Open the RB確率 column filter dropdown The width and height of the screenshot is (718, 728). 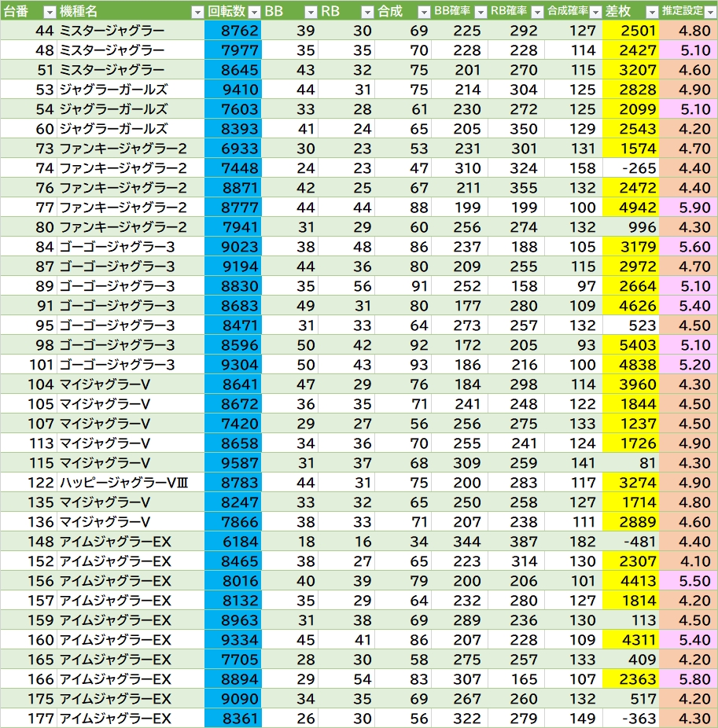pos(537,12)
